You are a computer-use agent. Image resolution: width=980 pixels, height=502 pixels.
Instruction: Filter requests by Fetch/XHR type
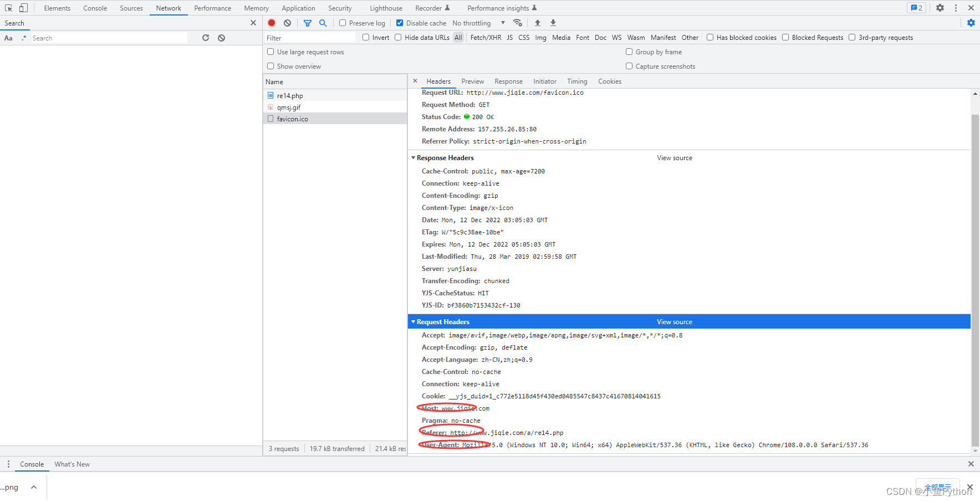(x=486, y=37)
